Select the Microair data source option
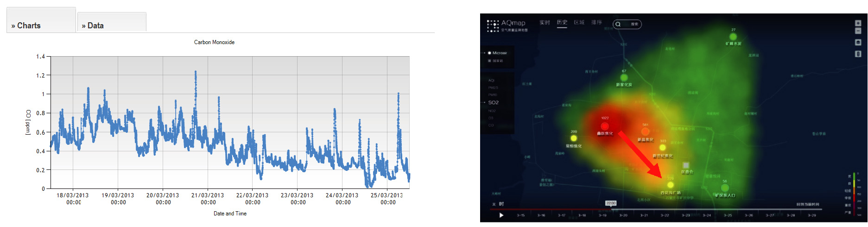The height and width of the screenshot is (227, 868). [x=499, y=53]
